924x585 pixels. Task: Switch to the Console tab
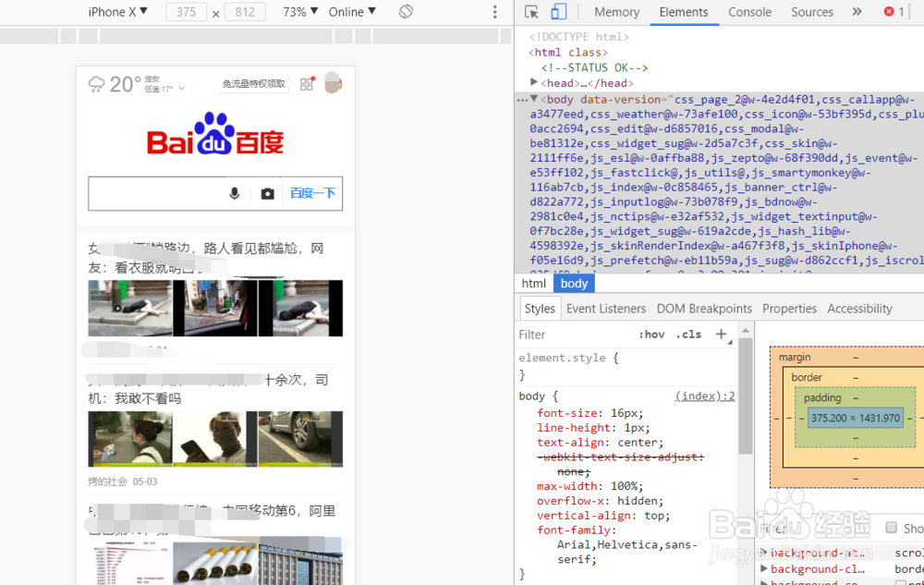[x=749, y=12]
